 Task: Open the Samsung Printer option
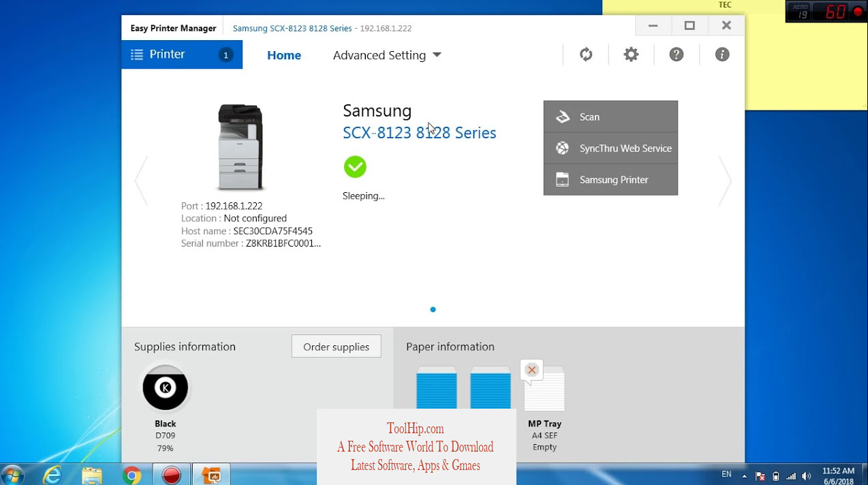610,180
